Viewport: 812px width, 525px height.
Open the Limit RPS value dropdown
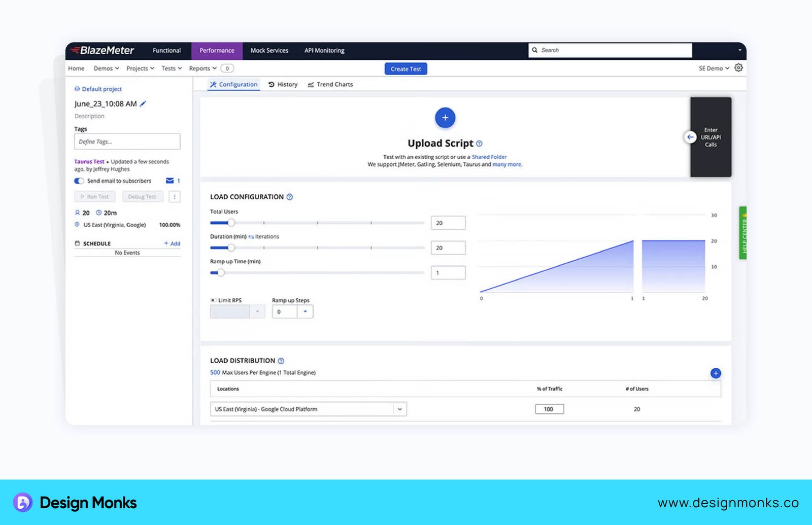pyautogui.click(x=257, y=311)
